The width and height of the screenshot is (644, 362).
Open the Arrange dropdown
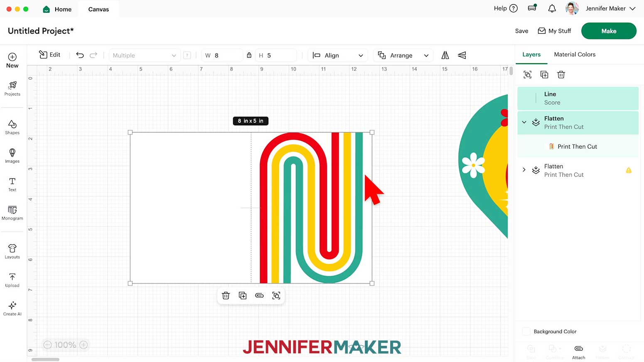[403, 55]
